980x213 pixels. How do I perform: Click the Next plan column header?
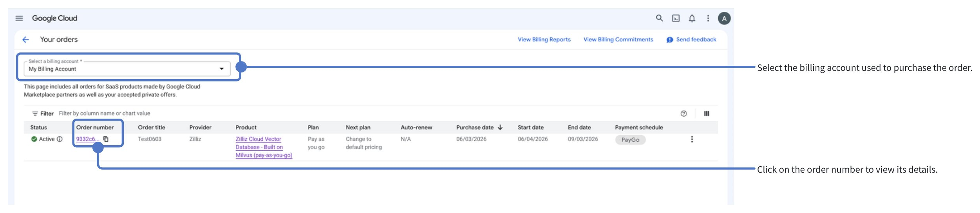click(x=358, y=127)
